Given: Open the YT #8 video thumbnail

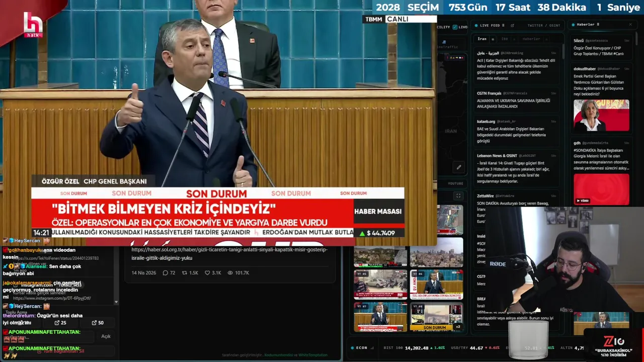Looking at the screenshot, I should click(x=436, y=317).
